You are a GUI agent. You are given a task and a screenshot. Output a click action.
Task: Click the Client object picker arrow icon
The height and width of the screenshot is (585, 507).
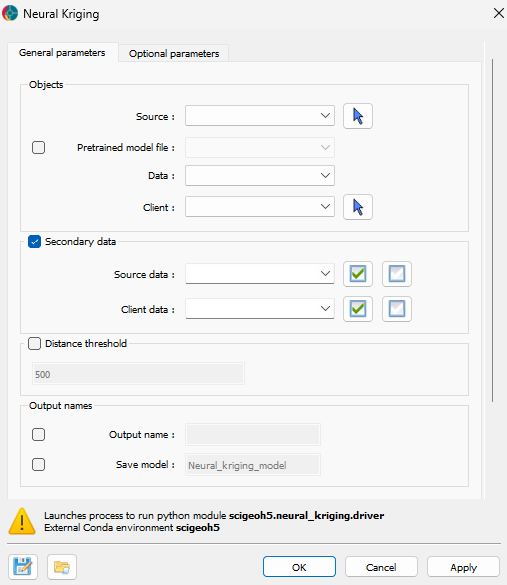click(358, 207)
